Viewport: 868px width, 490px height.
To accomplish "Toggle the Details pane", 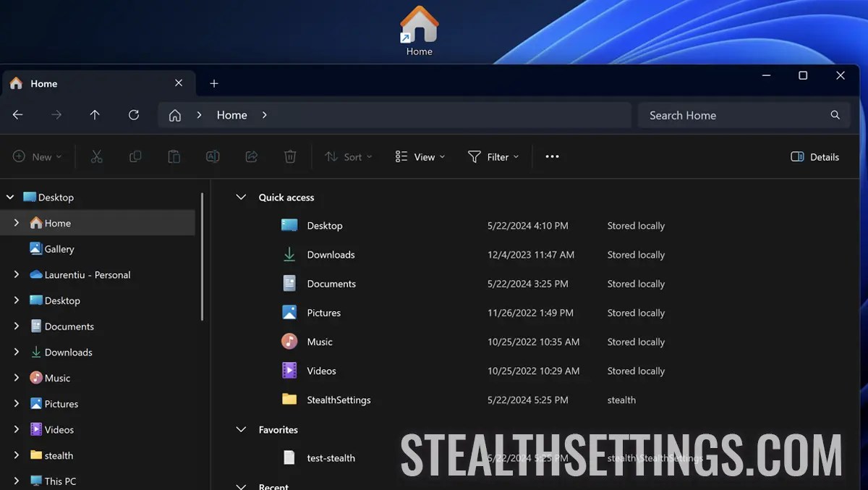I will click(815, 156).
